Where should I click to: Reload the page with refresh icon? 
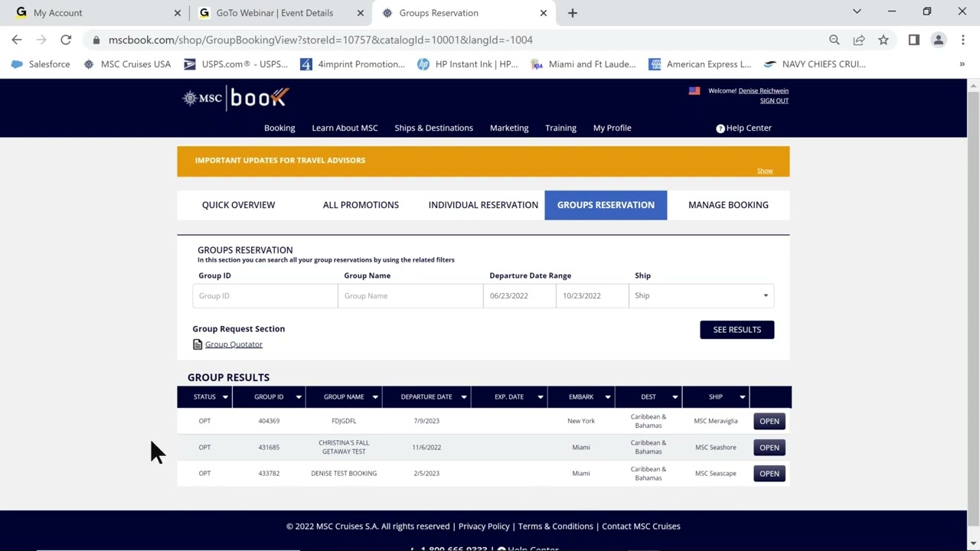tap(66, 40)
